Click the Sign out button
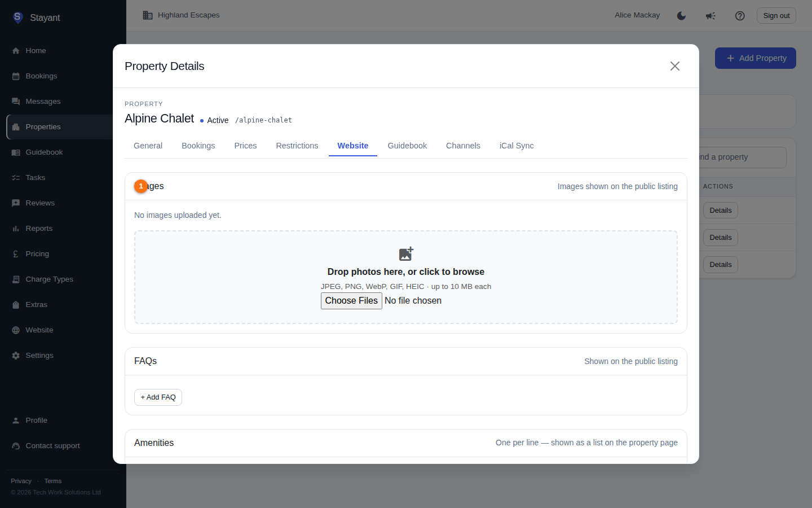This screenshot has width=812, height=508. (x=776, y=16)
